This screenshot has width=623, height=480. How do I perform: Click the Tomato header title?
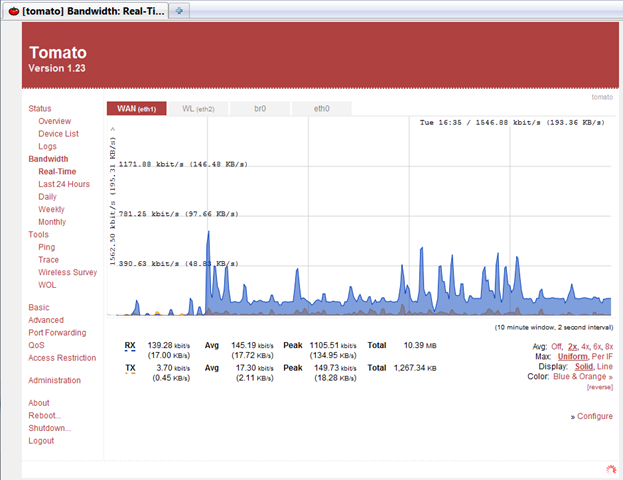click(58, 52)
